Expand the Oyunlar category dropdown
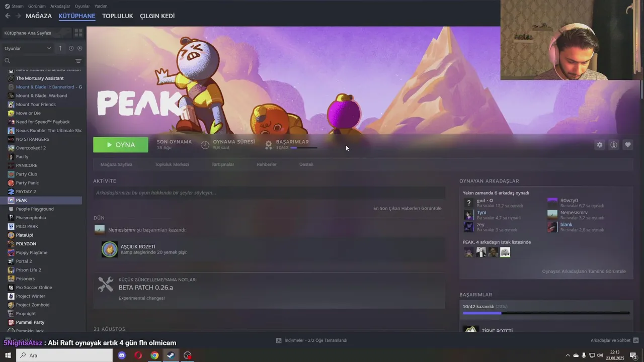Screen dimensions: 644x362 tap(28, 48)
